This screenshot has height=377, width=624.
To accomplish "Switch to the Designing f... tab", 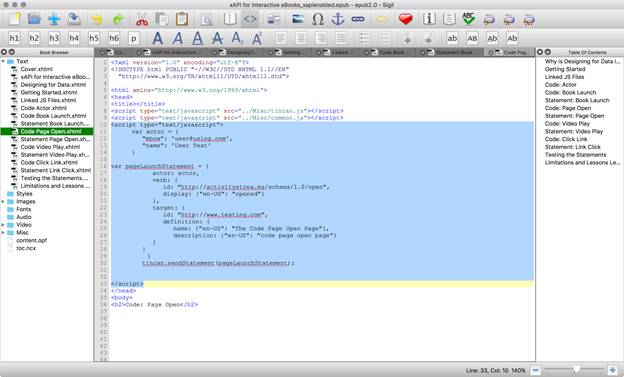I will (x=236, y=53).
